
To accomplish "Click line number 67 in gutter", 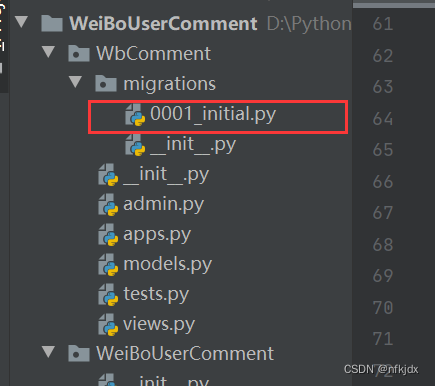I will coord(383,213).
